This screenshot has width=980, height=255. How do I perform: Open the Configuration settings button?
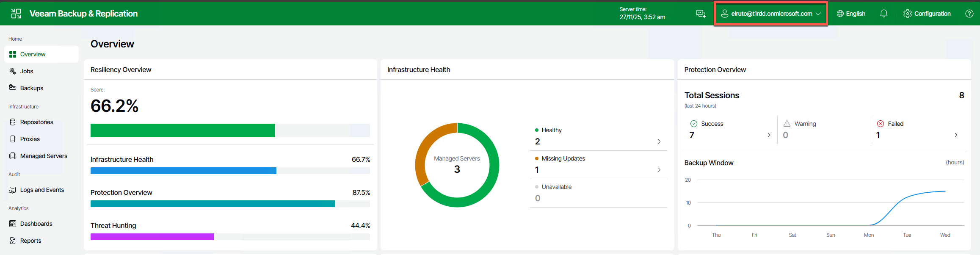(x=927, y=14)
